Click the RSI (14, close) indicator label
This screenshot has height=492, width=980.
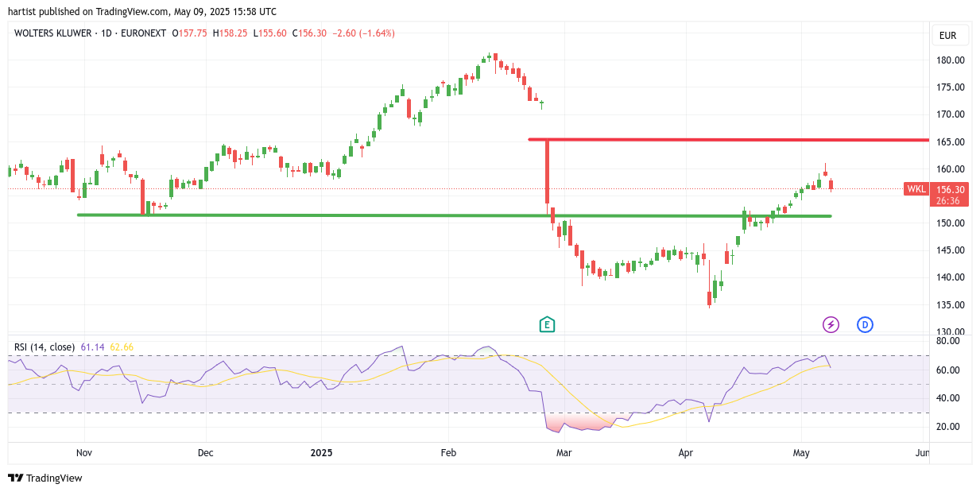[x=45, y=347]
